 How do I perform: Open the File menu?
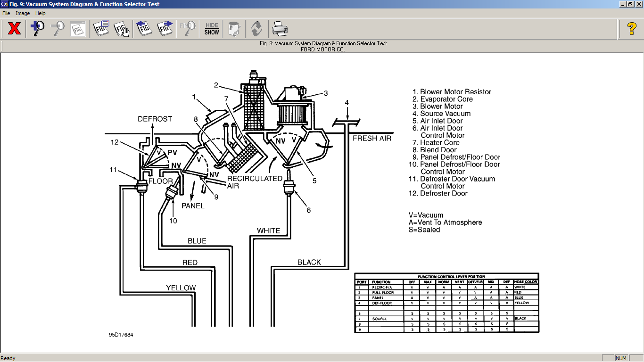6,13
